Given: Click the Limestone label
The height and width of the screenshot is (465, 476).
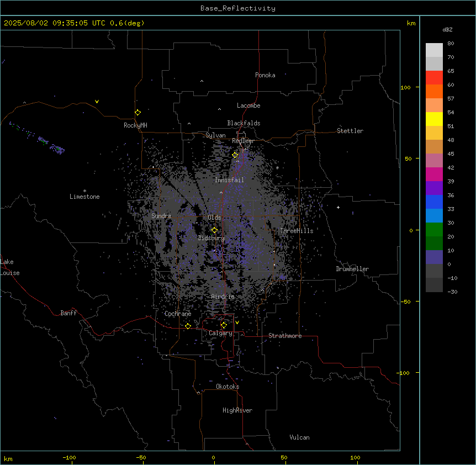Looking at the screenshot, I should click(84, 197).
